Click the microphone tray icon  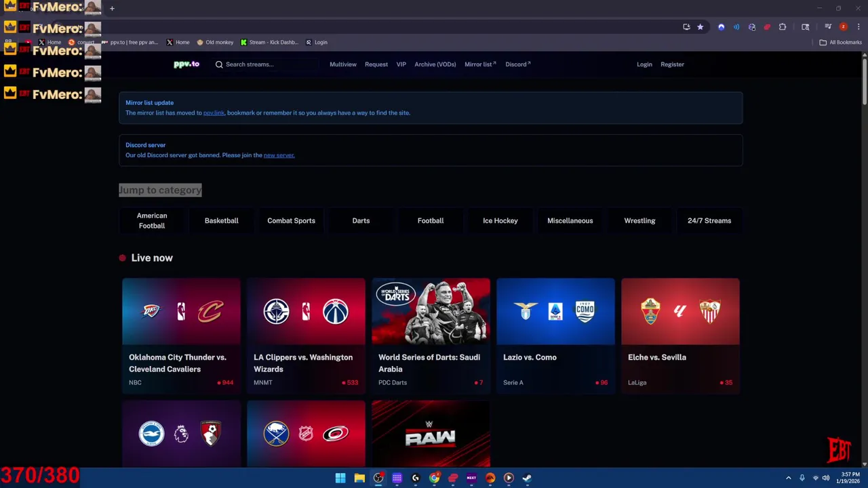(802, 478)
